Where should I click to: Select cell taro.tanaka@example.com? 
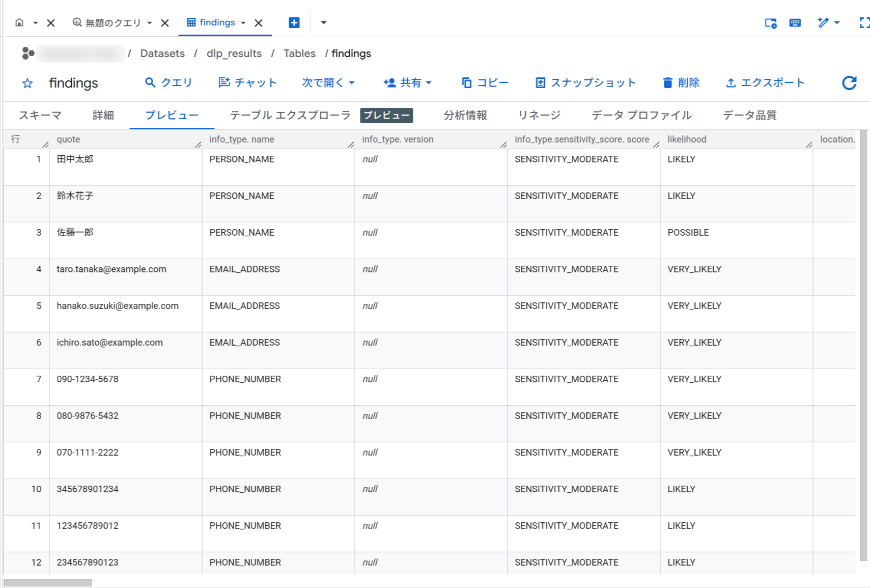(126, 277)
